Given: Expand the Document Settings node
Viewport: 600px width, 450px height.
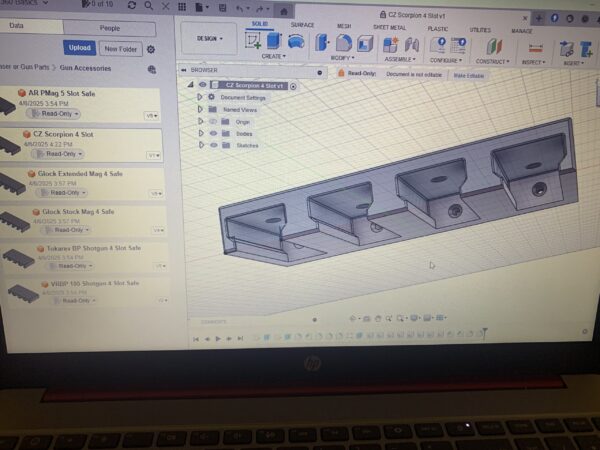Looking at the screenshot, I should pyautogui.click(x=200, y=97).
